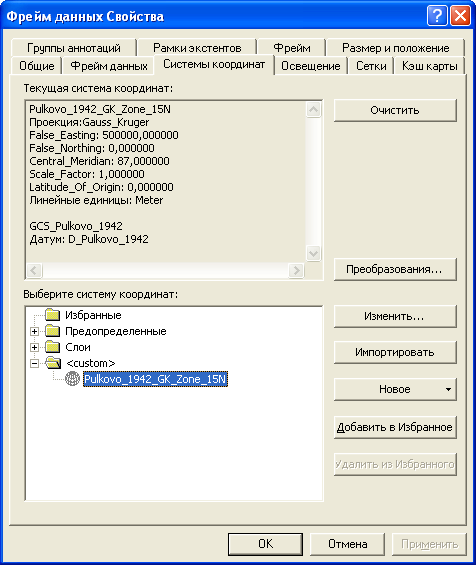Click the help question mark button
The image size is (476, 565).
click(437, 16)
